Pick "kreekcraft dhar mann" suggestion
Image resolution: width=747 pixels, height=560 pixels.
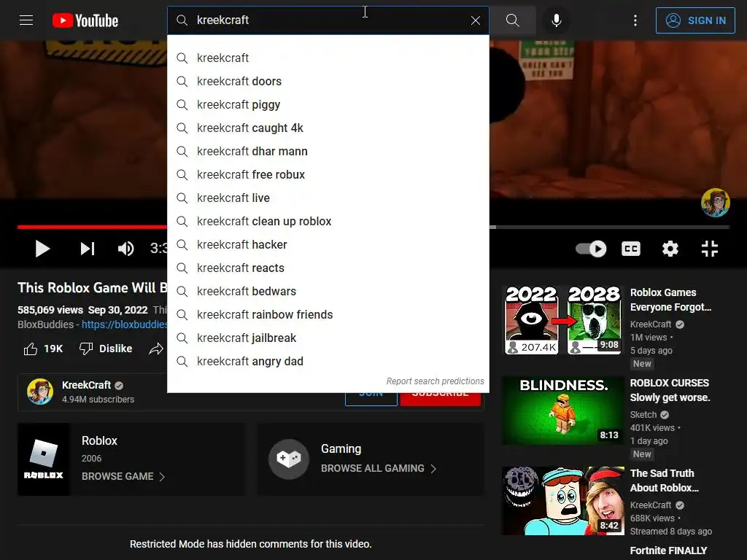pos(328,152)
